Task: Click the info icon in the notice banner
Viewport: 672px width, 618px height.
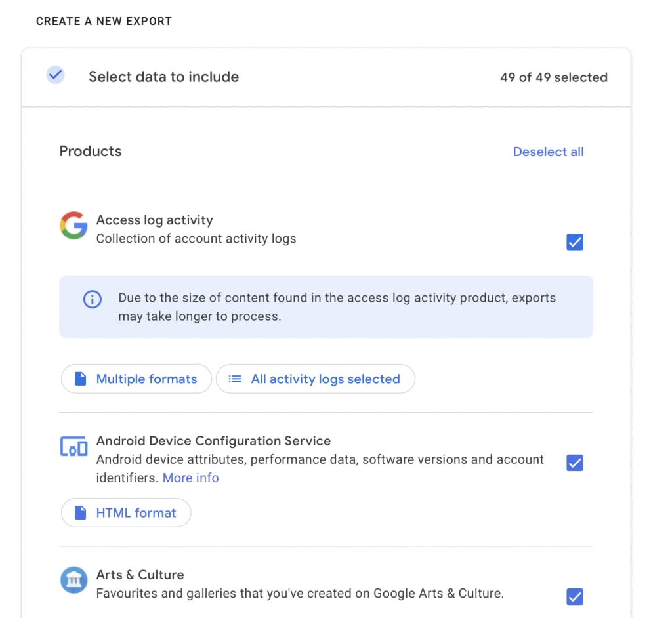Action: point(92,299)
